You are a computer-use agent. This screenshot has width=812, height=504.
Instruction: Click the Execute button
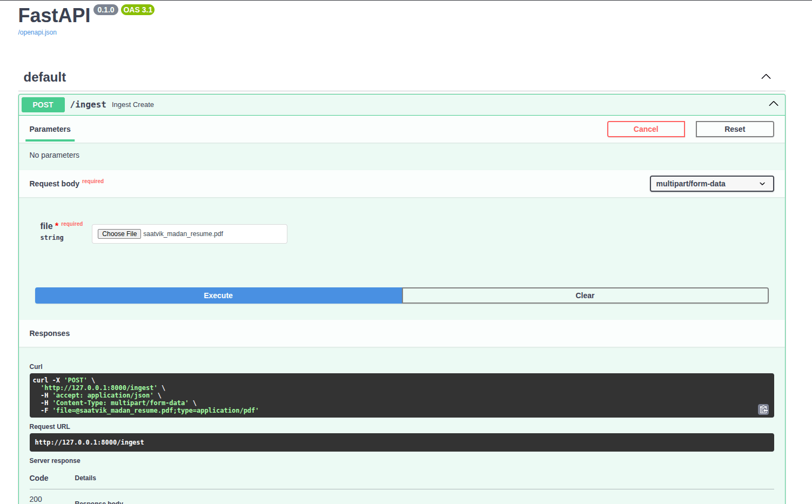click(218, 295)
